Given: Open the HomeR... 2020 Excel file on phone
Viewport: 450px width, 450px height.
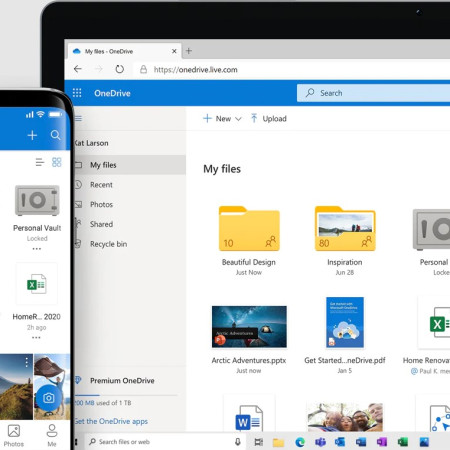Looking at the screenshot, I should click(x=37, y=284).
